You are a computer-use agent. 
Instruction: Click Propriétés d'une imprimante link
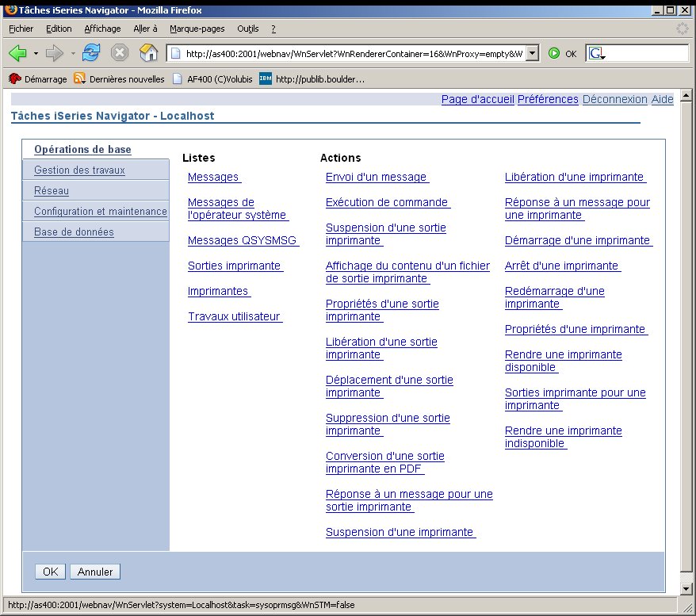coord(576,329)
